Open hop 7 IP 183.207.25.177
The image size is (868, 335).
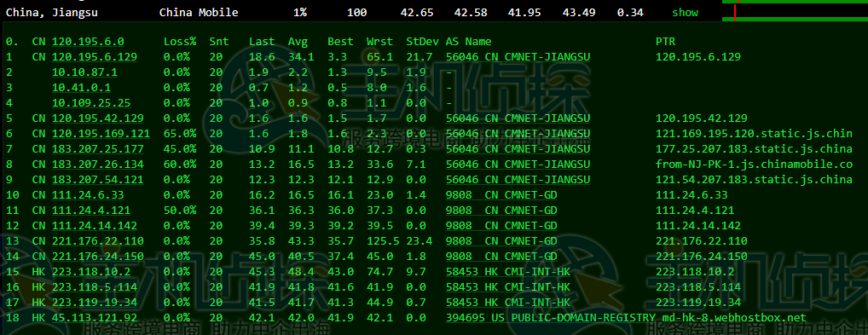98,149
